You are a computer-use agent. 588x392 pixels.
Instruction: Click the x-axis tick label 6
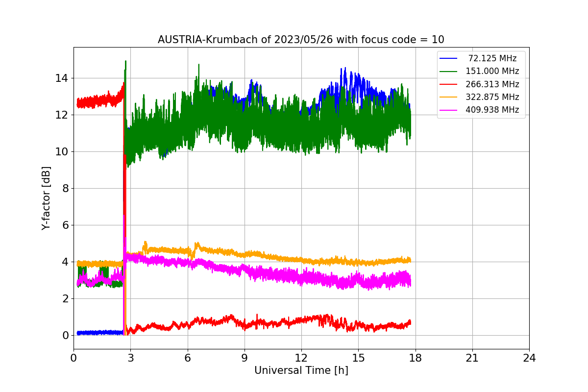pos(187,358)
